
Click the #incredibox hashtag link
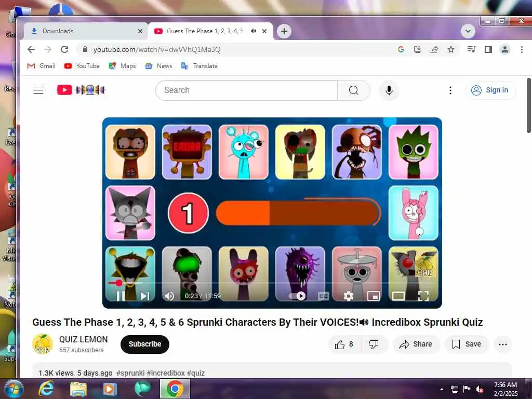[x=166, y=373]
